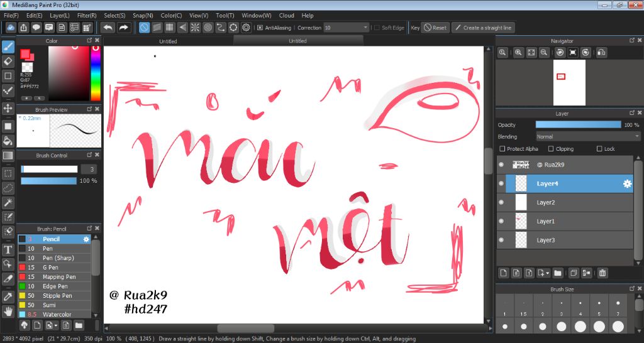Toggle visibility of Layer1
The image size is (644, 343).
point(501,221)
